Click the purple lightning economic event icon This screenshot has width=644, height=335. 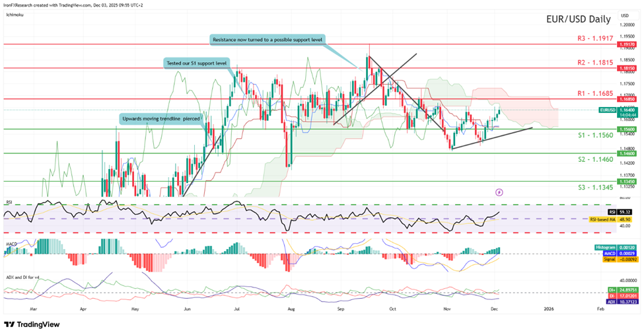pyautogui.click(x=499, y=192)
